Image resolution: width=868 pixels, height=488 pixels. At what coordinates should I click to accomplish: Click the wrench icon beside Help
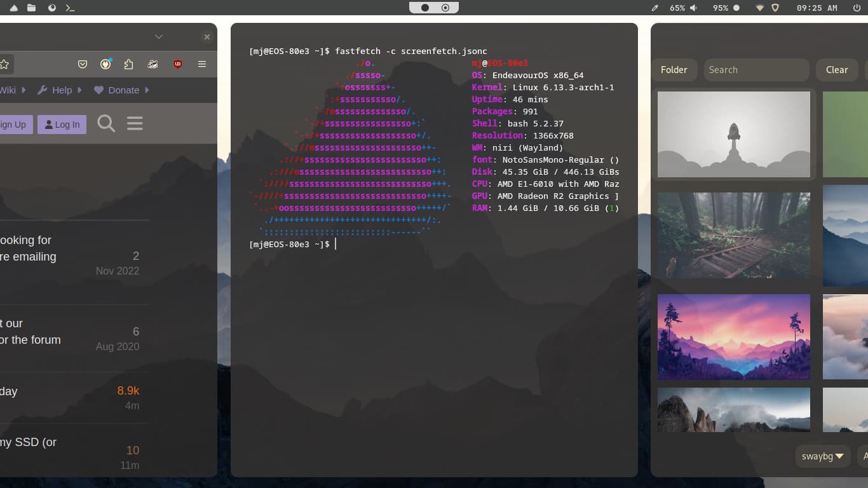(x=43, y=90)
